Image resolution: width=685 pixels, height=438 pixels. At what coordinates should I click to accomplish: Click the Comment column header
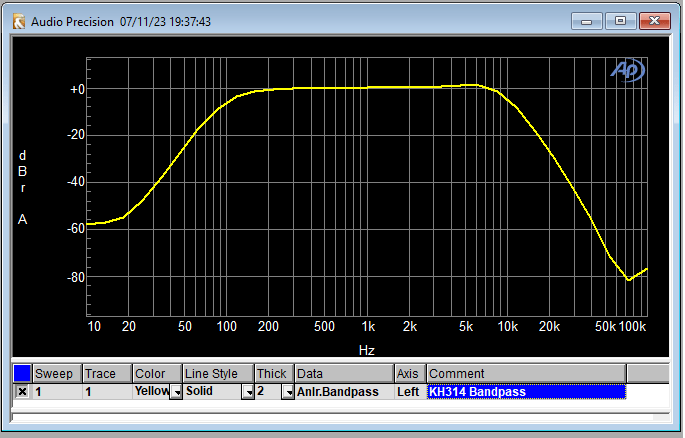[x=526, y=374]
